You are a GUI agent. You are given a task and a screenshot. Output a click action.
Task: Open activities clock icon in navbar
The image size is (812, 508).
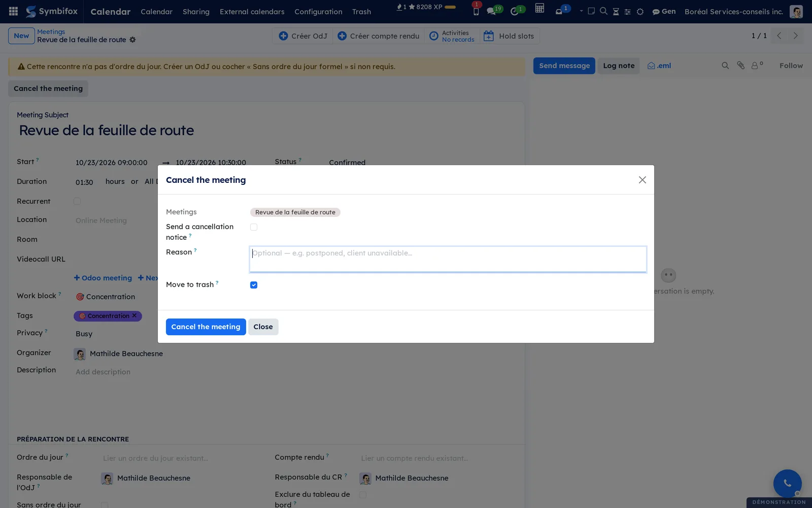514,11
